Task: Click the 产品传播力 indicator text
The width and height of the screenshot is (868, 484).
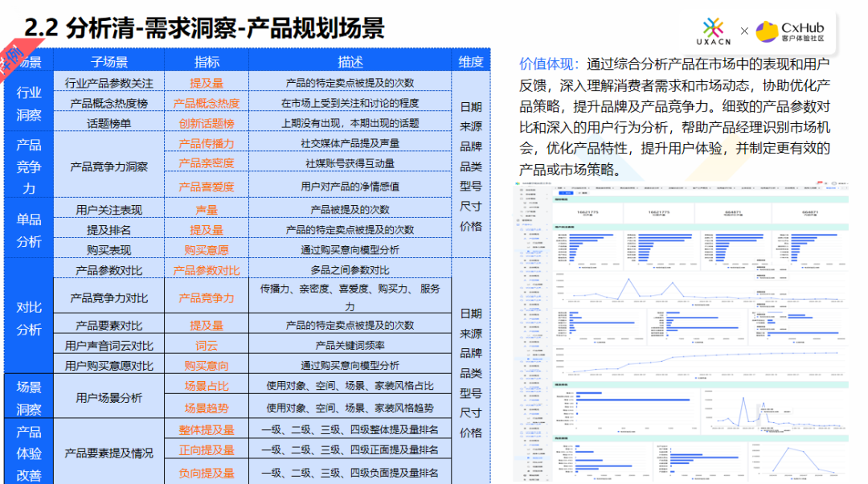Action: coord(207,143)
